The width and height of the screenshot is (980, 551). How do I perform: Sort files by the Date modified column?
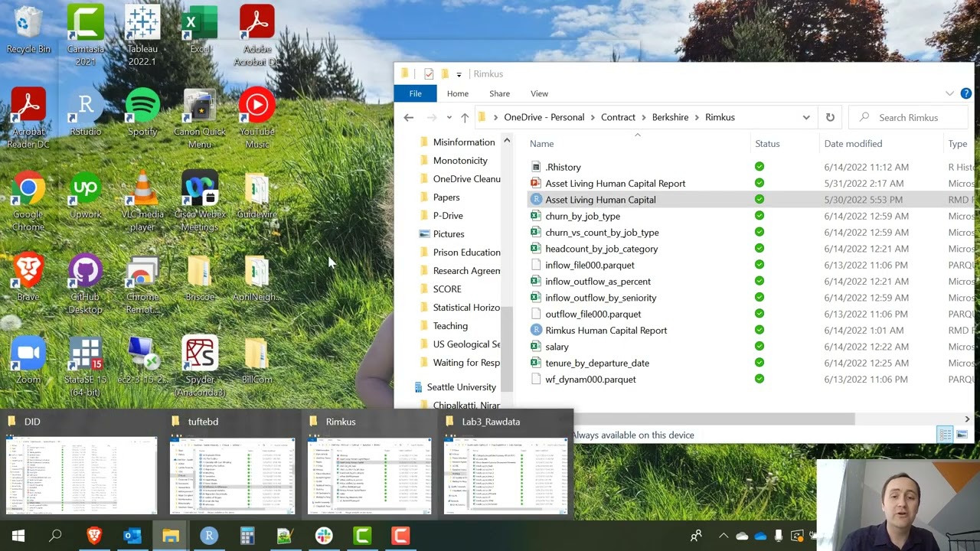point(853,144)
